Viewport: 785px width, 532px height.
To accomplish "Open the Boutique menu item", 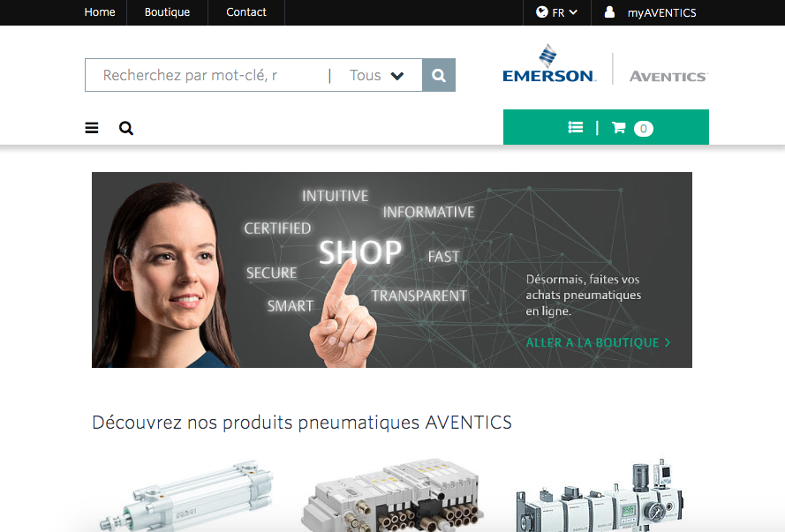I will coord(167,12).
